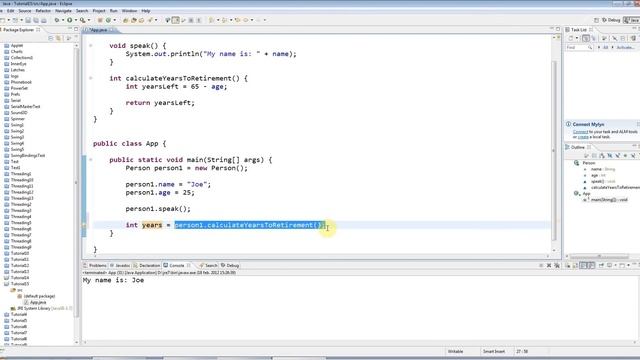Click the Remove All Terminated Launches icon

click(557, 265)
